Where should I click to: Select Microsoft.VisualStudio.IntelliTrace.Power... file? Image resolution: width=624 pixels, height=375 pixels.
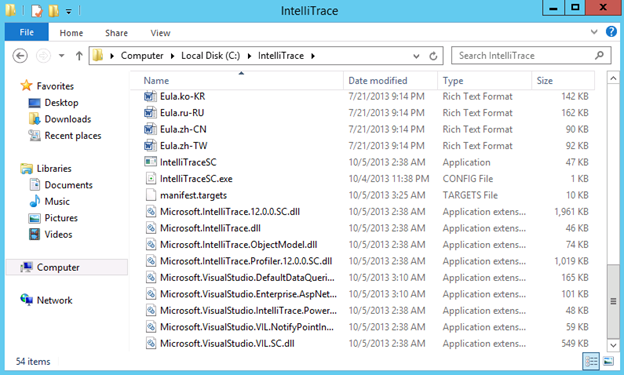point(248,311)
